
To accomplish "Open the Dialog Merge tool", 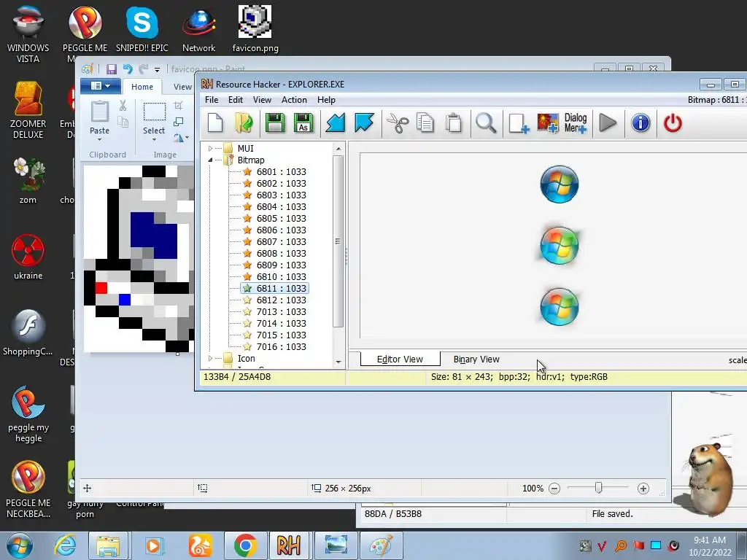I will click(576, 123).
